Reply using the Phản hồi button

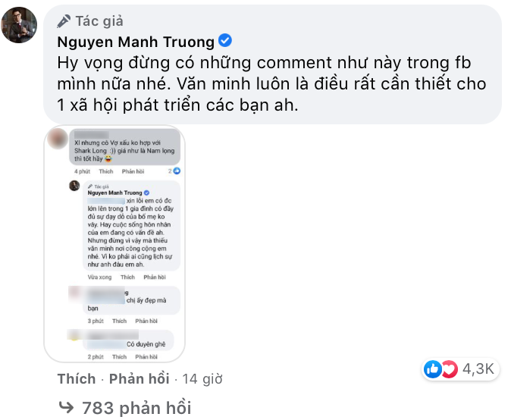pyautogui.click(x=140, y=379)
